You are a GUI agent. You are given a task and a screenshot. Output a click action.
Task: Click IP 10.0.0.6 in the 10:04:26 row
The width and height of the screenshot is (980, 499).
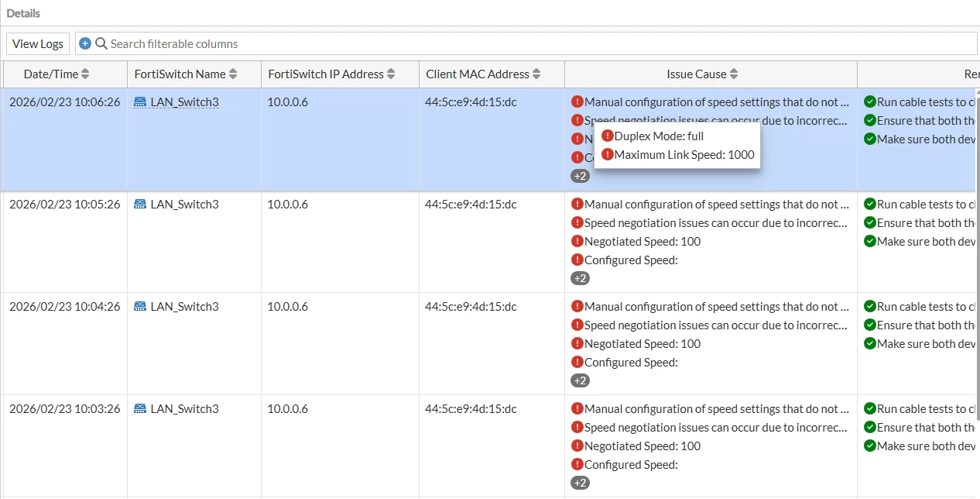(x=287, y=306)
